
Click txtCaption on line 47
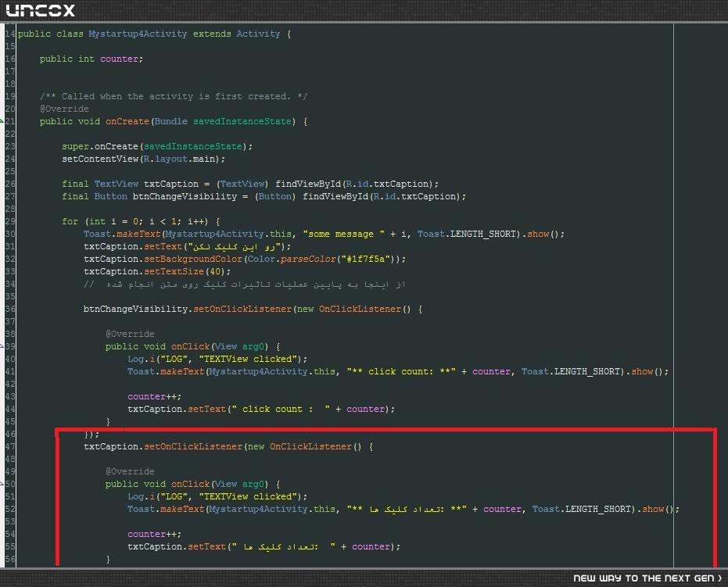pos(111,447)
